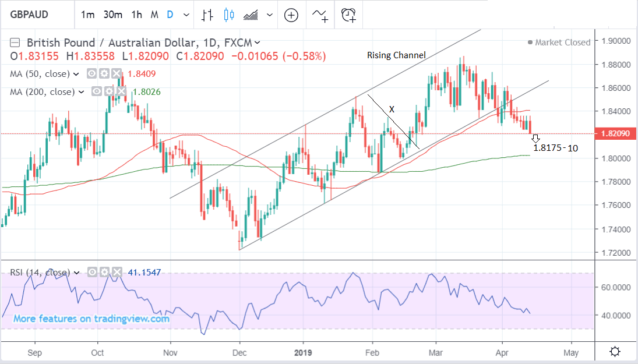
Task: Click the Compare or Add Symbol plus icon
Action: [x=291, y=15]
